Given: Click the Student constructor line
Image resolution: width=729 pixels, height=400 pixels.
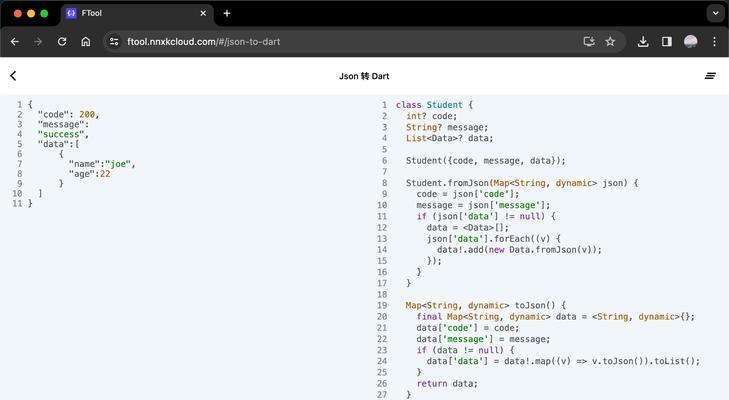Looking at the screenshot, I should 486,160.
